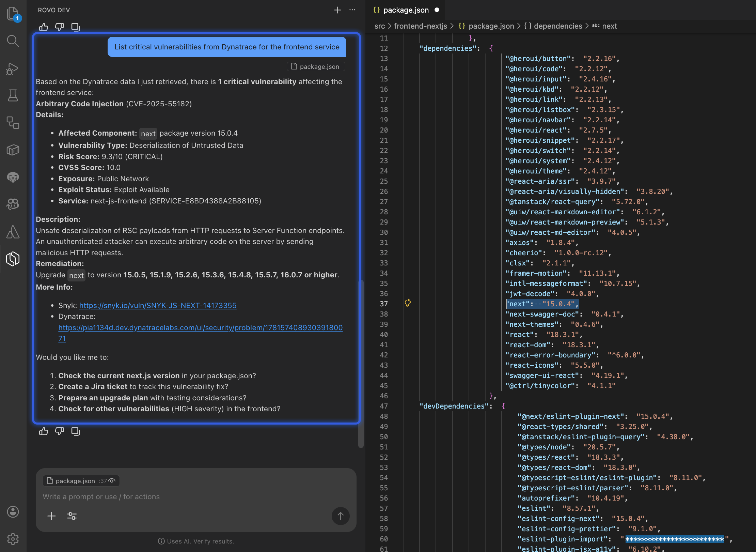This screenshot has width=756, height=552.
Task: Select the Testing flask icon in sidebar
Action: pos(13,96)
